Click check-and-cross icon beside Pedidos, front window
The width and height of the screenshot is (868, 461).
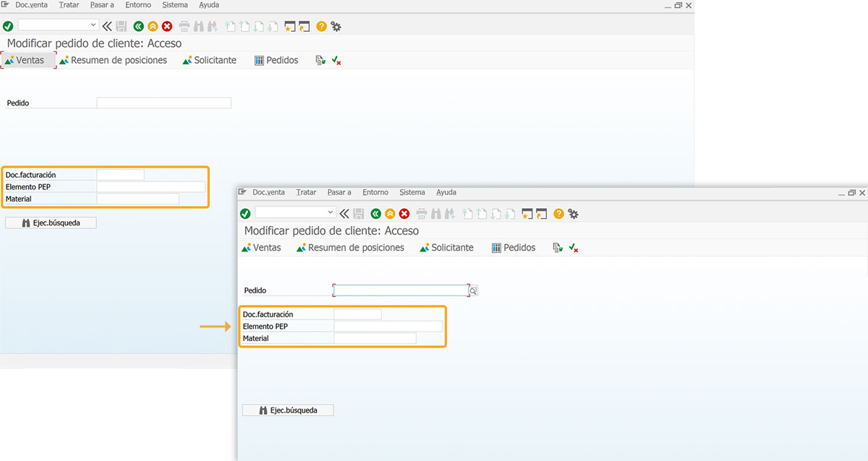pos(574,248)
